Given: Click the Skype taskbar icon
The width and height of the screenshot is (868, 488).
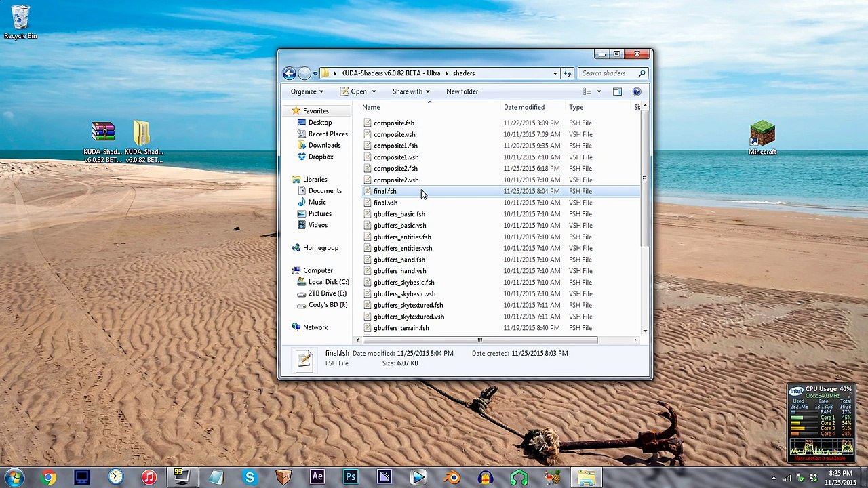Looking at the screenshot, I should coord(250,477).
